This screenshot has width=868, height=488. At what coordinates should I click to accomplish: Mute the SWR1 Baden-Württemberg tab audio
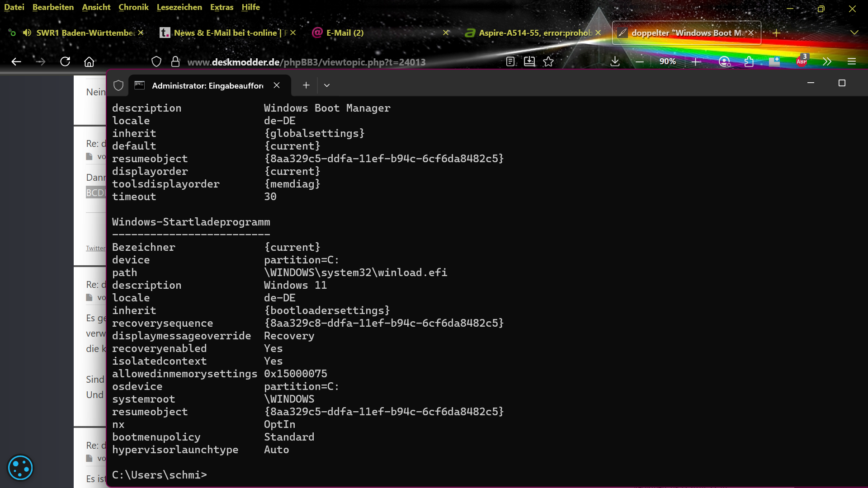27,33
